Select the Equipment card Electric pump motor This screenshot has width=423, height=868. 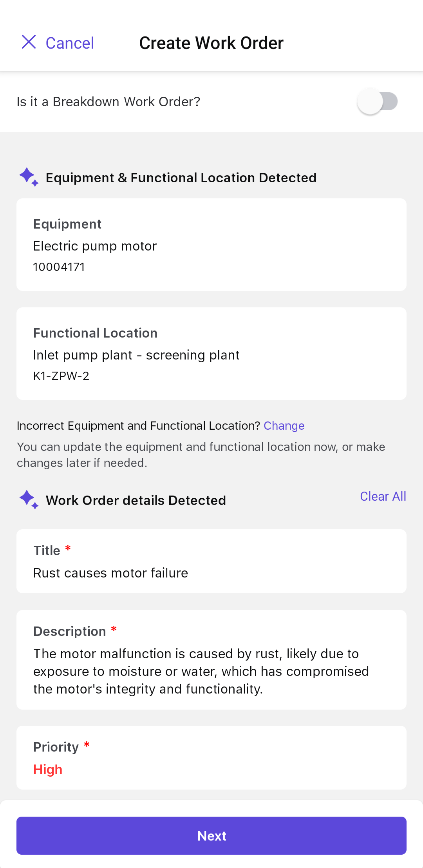point(211,245)
